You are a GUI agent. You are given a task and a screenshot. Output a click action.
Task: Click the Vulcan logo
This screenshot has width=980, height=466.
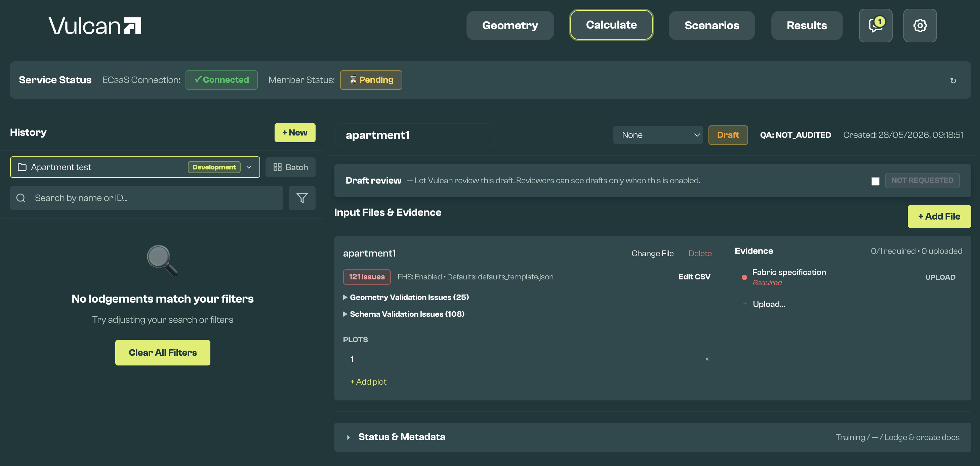95,26
